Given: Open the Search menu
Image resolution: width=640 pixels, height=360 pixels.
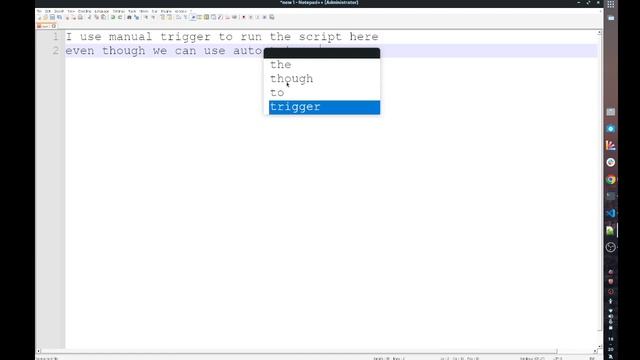Looking at the screenshot, I should tap(59, 11).
